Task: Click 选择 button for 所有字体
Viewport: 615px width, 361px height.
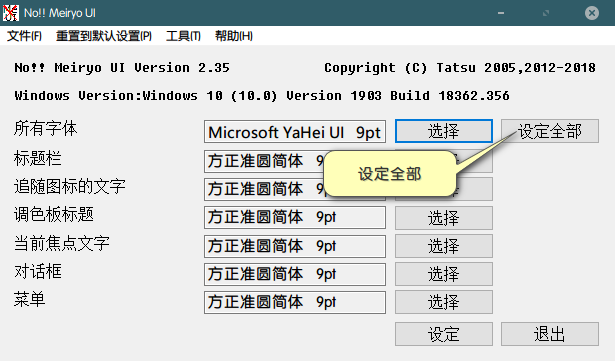Action: point(444,131)
